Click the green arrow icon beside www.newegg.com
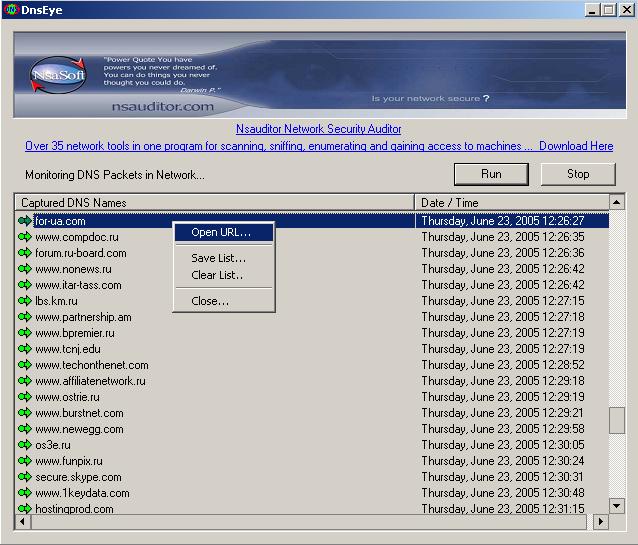The image size is (638, 545). (x=25, y=429)
